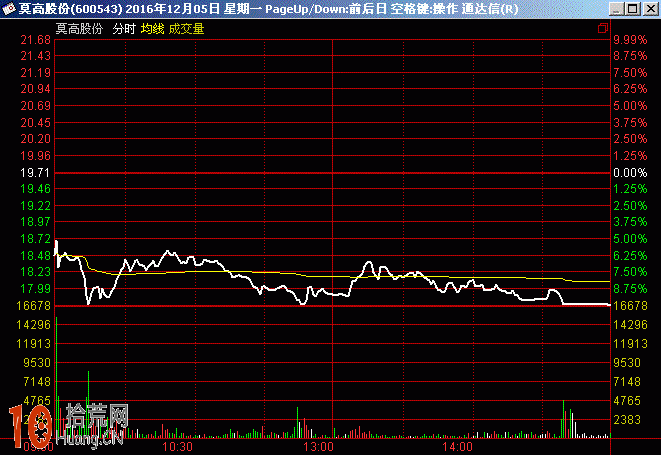Click the white 19.71 previous close label
Viewport: 661px width, 455px height.
click(35, 172)
